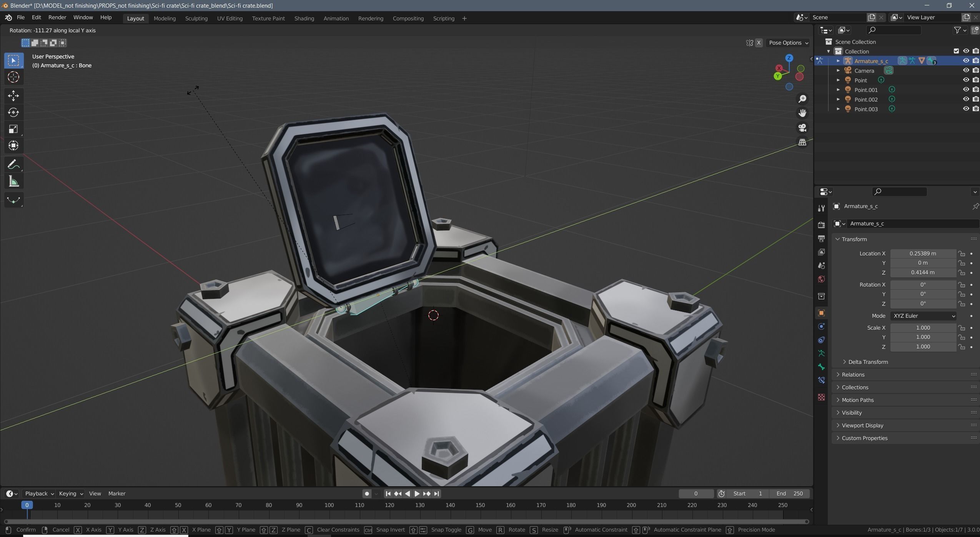Open the Tool properties tab
The image size is (980, 537).
coord(821,208)
